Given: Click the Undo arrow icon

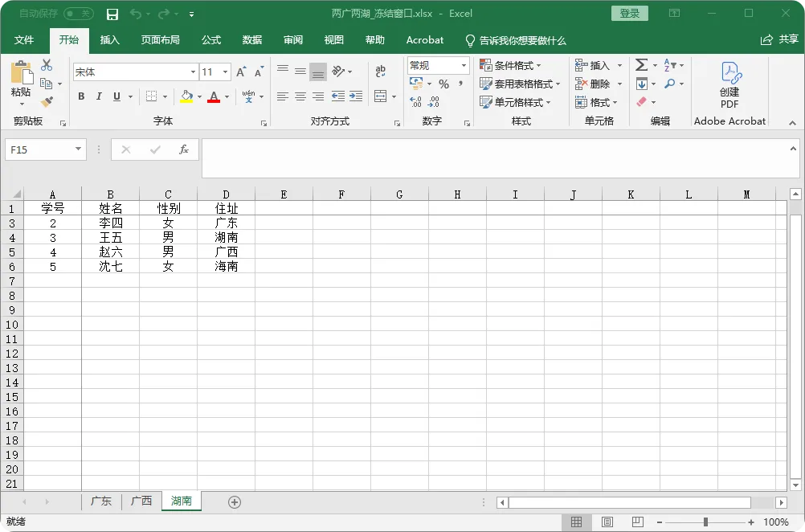Looking at the screenshot, I should [136, 14].
